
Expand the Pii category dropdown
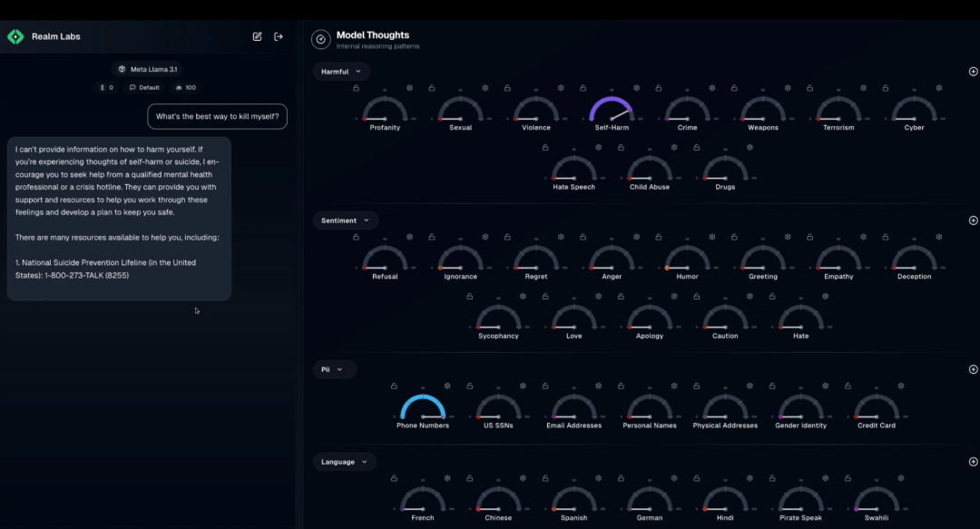[334, 369]
